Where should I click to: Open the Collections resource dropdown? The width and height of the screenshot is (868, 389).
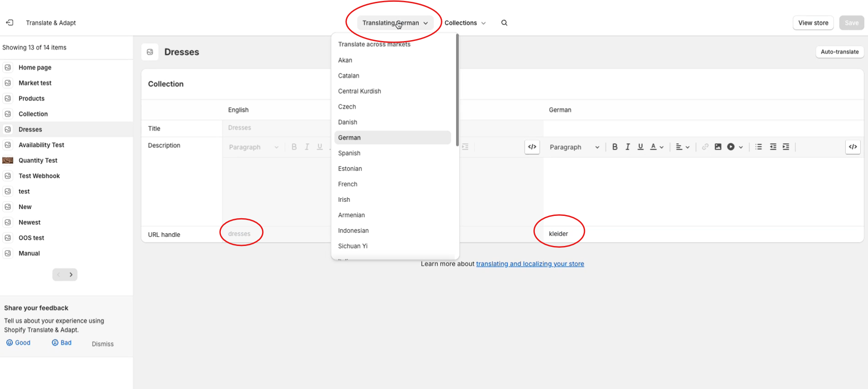465,23
